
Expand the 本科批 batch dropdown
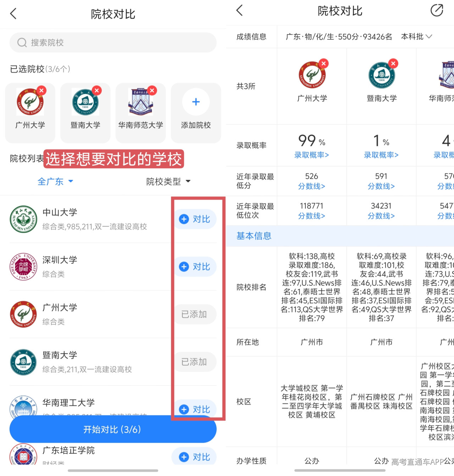pyautogui.click(x=417, y=37)
